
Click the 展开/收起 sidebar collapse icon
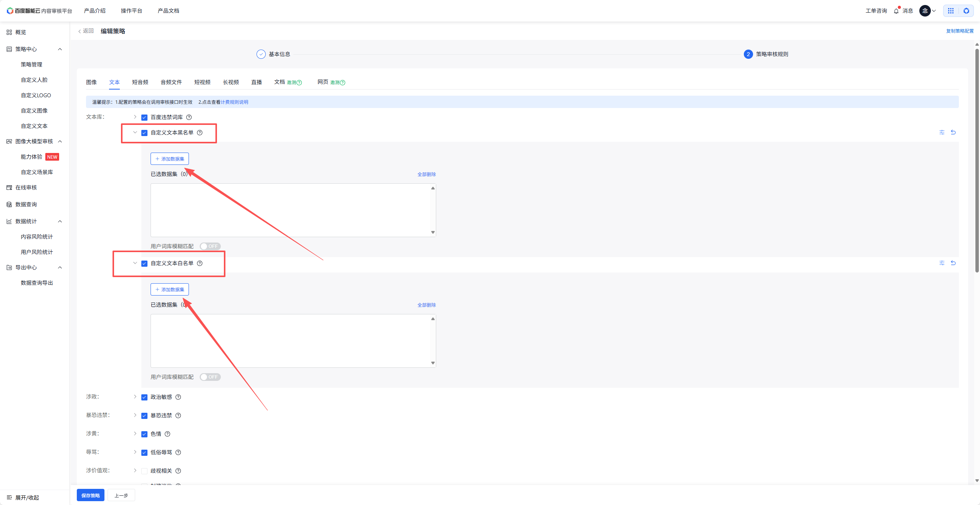9,497
